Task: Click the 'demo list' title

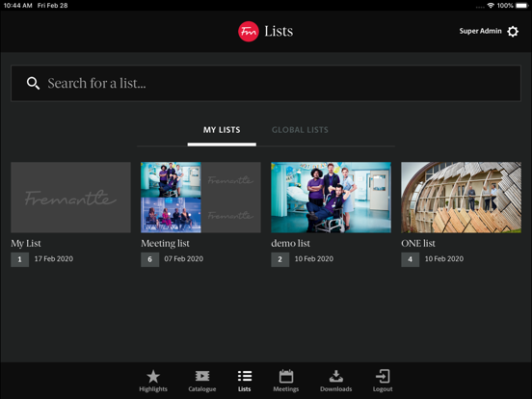Action: (x=290, y=243)
